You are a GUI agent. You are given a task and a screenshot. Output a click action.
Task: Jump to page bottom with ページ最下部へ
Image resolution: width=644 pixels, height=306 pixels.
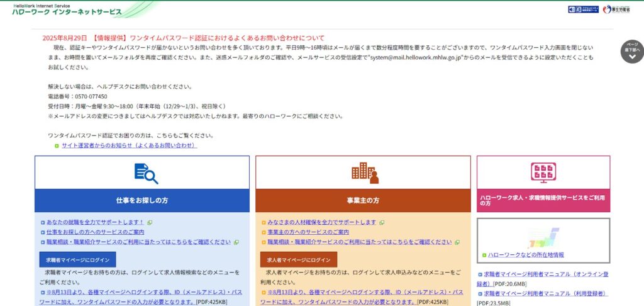pyautogui.click(x=631, y=52)
